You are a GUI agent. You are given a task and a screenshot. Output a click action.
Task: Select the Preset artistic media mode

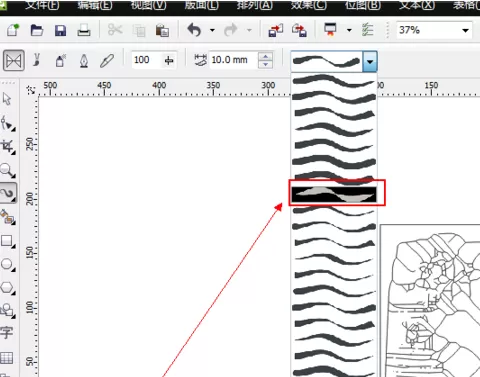14,60
